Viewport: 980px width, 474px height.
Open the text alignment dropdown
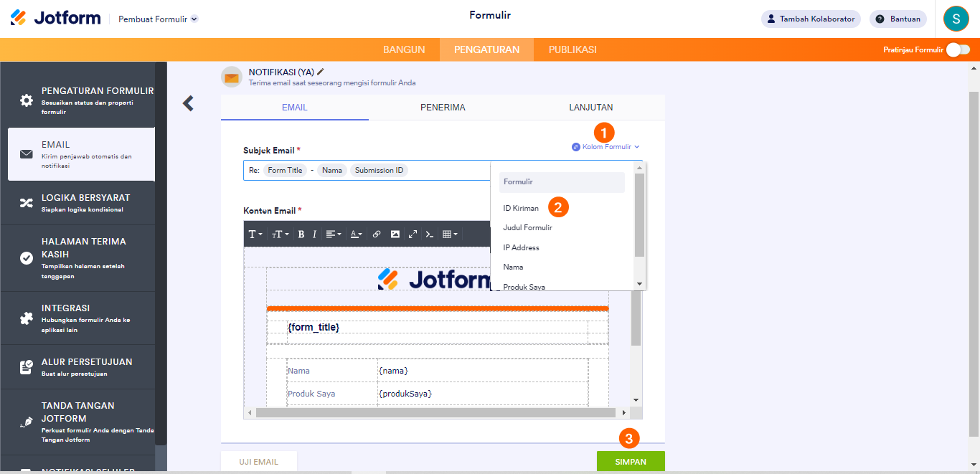pyautogui.click(x=334, y=234)
